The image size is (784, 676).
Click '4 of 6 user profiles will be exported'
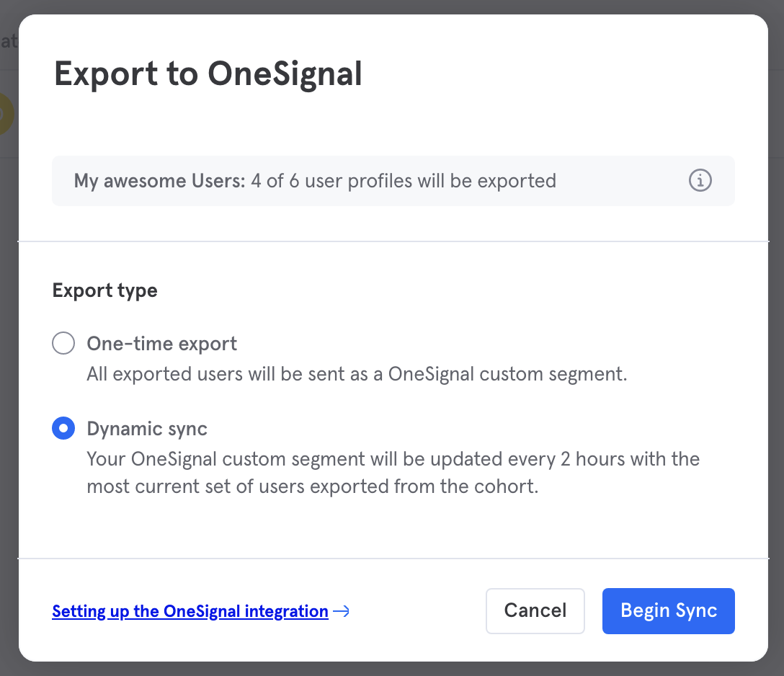coord(404,181)
